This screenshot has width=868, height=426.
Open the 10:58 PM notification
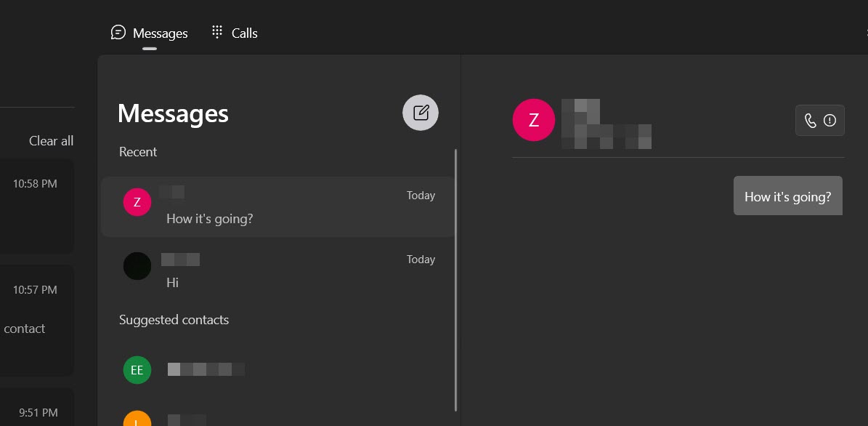pyautogui.click(x=36, y=207)
